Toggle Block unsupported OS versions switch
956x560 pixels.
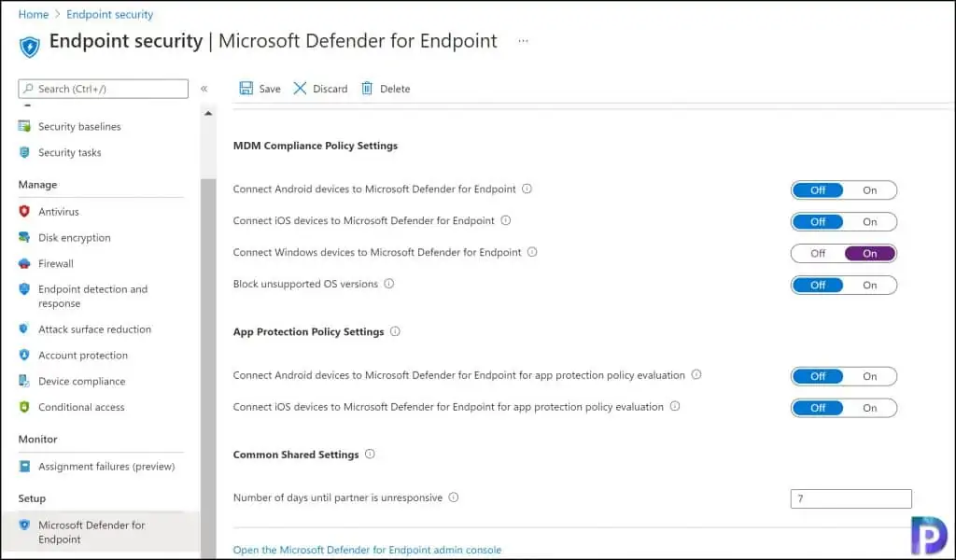click(844, 286)
